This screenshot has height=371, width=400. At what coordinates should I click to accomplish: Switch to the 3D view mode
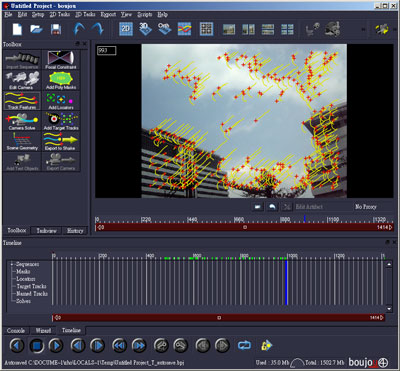click(x=145, y=29)
